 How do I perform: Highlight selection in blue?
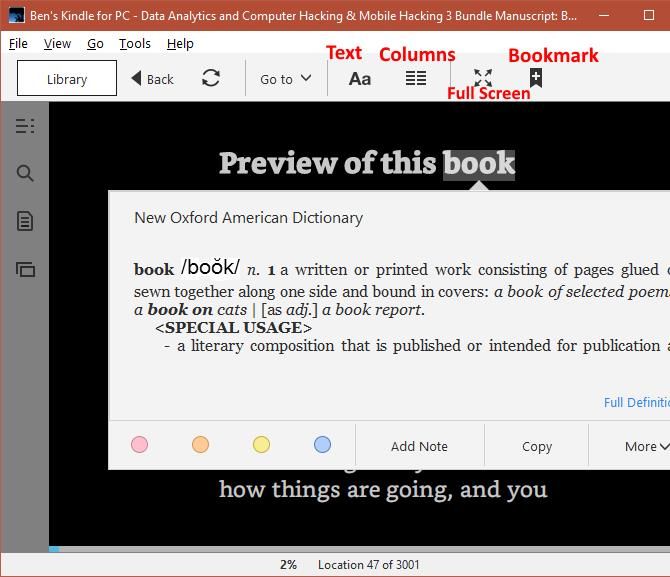(322, 445)
